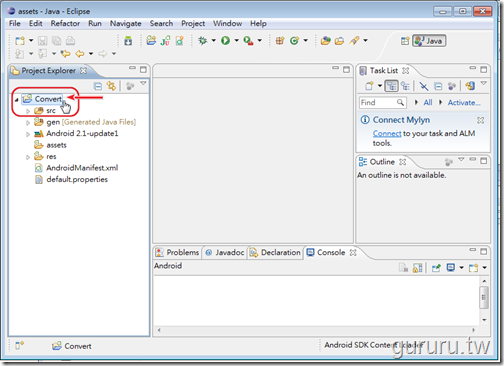Click the Activate... link in Task List
Screen dimensions: 504x366
click(464, 102)
